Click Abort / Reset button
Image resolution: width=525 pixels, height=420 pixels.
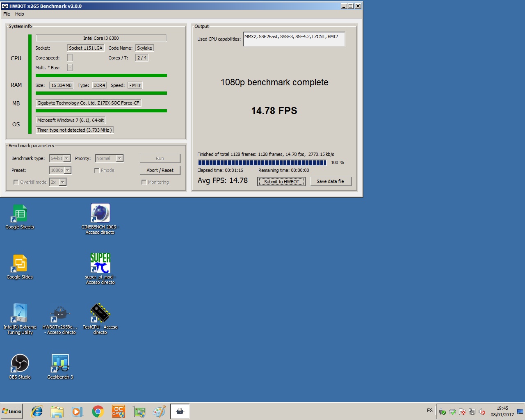tap(160, 170)
